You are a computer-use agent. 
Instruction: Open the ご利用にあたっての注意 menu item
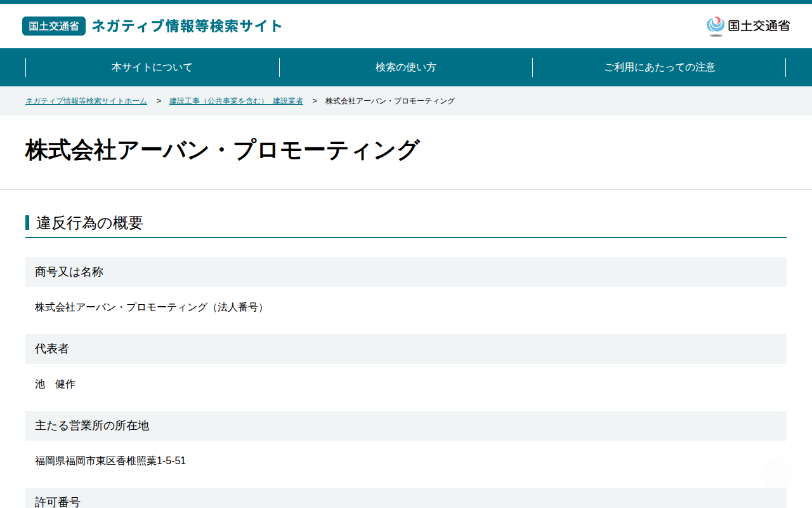(660, 67)
